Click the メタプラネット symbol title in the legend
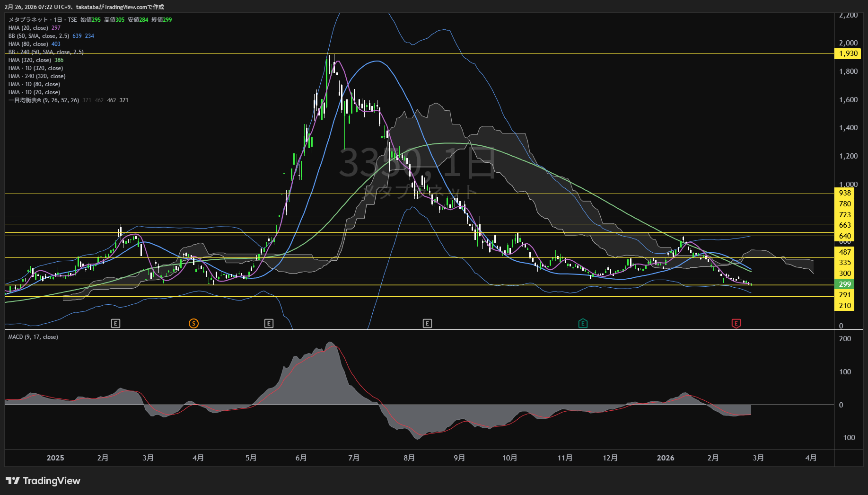Screen dimensions: 868x495 (28, 20)
